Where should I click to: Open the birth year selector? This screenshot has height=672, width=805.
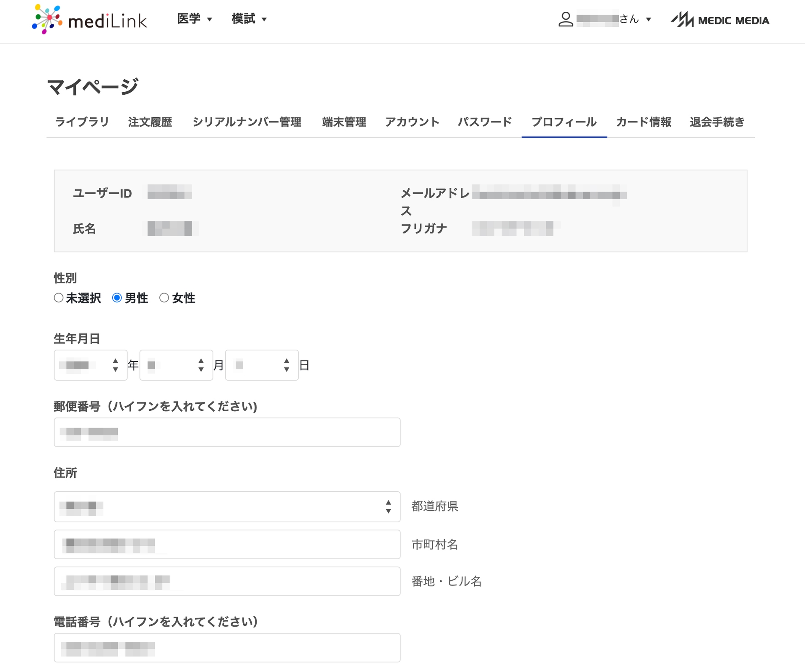pyautogui.click(x=91, y=365)
